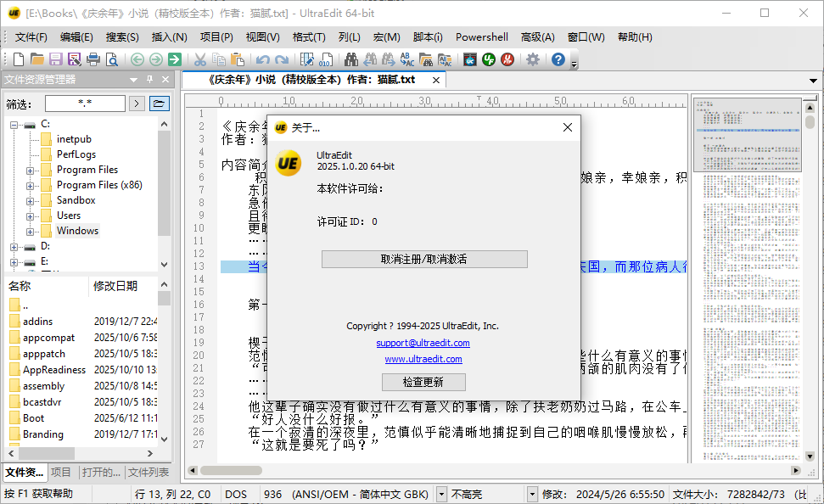Click the blue Help question-mark icon
Viewport: 824px width, 504px height.
[x=558, y=59]
